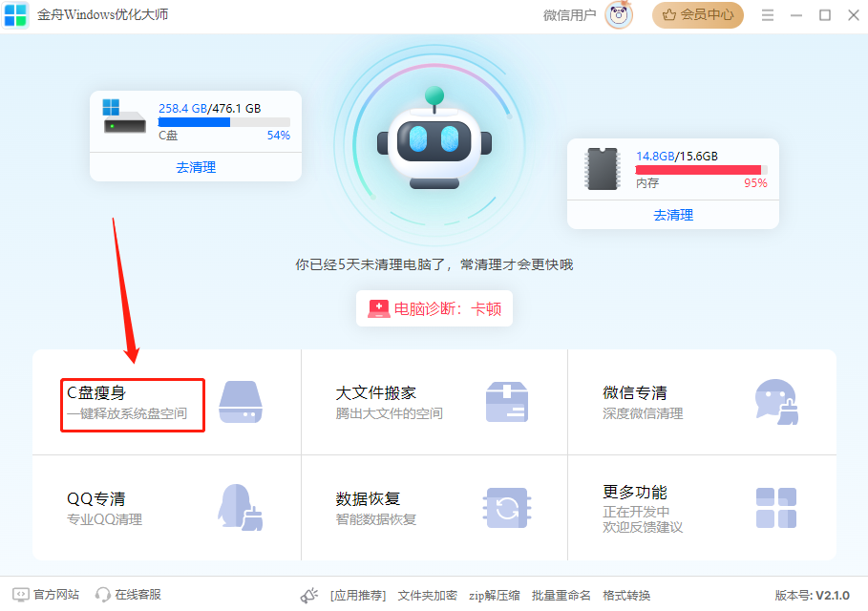Viewport: 868px width, 611px height.
Task: Open 会员中心 member center
Action: pyautogui.click(x=698, y=15)
